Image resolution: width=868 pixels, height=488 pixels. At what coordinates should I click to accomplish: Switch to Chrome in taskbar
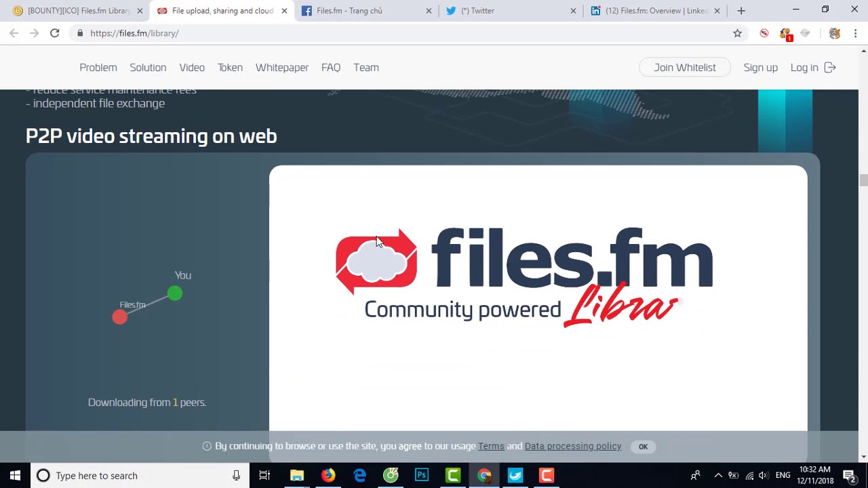point(484,475)
